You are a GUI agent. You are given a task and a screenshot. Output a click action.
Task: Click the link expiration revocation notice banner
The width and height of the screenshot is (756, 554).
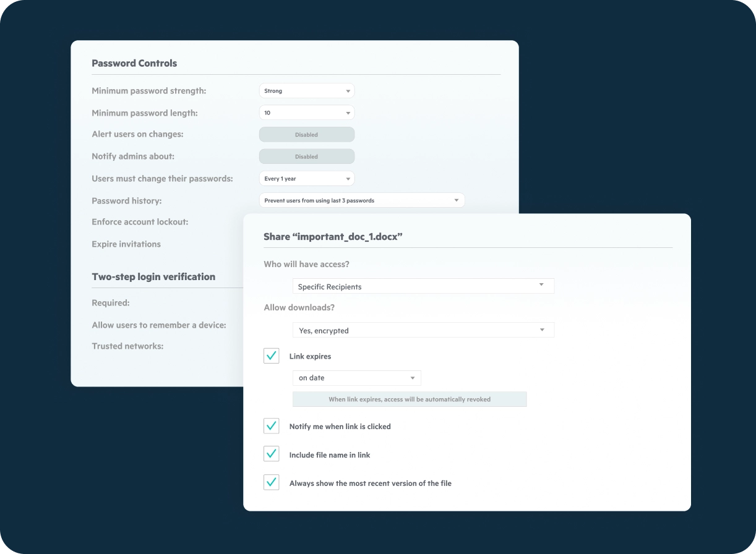(409, 399)
